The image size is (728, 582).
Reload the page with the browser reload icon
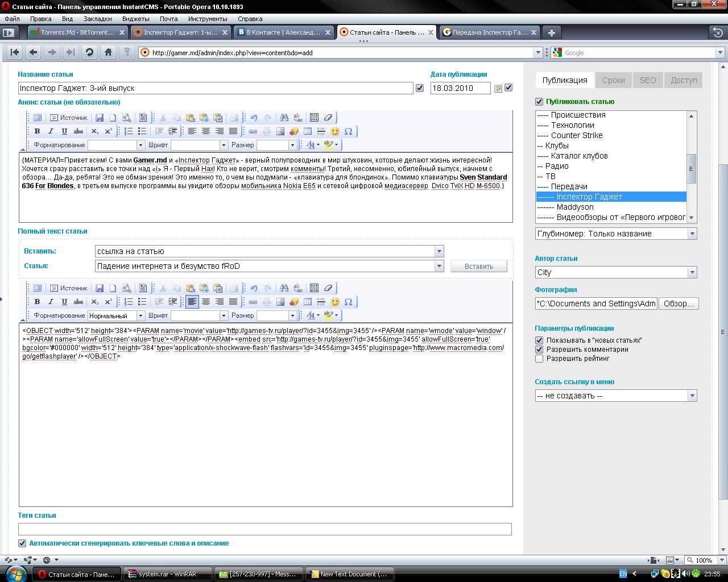pyautogui.click(x=89, y=52)
